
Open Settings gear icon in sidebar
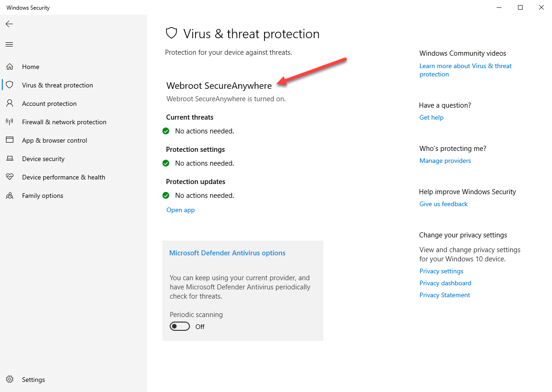coord(10,380)
